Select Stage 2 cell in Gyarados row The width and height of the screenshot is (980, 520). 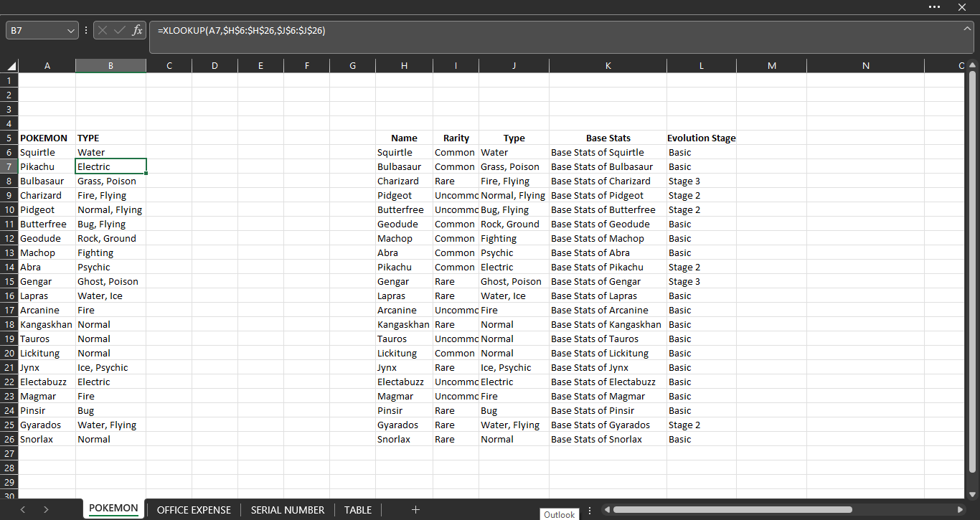pos(702,425)
